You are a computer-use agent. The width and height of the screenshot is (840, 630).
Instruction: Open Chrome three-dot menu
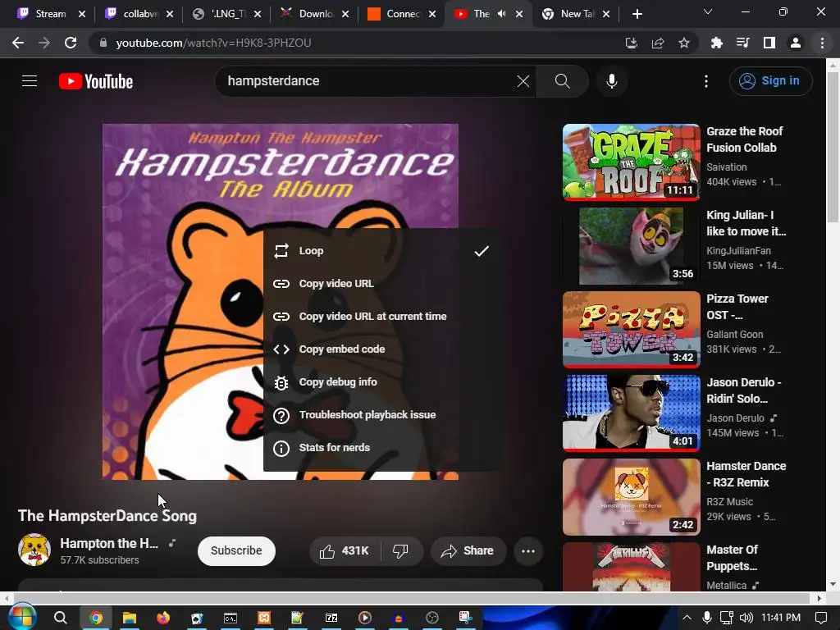point(822,43)
